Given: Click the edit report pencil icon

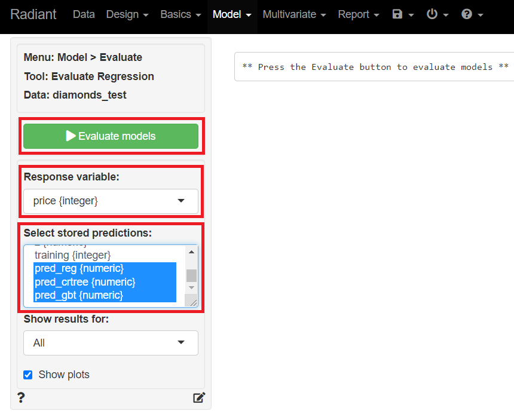Looking at the screenshot, I should coord(199,397).
